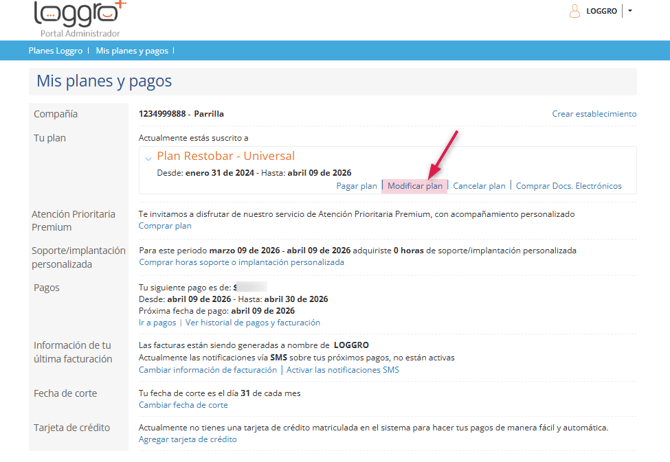670x462 pixels.
Task: Open Mis planes y pagos menu item
Action: pos(132,51)
